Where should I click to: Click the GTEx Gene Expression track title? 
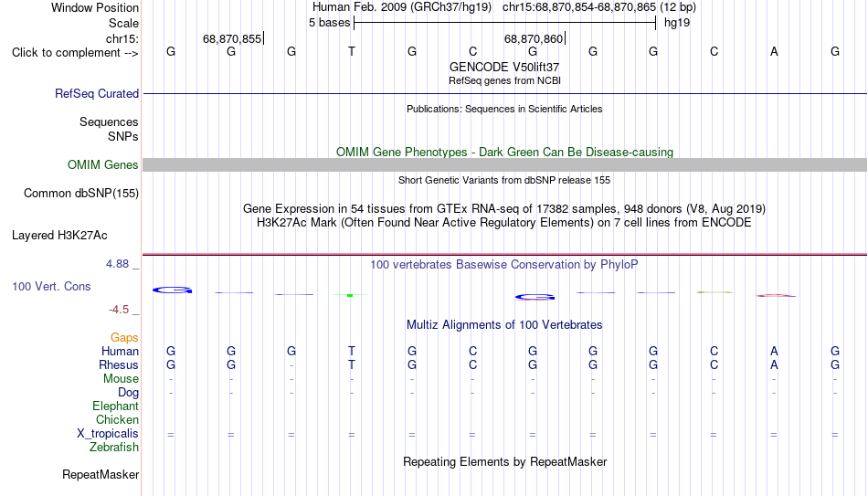[504, 208]
